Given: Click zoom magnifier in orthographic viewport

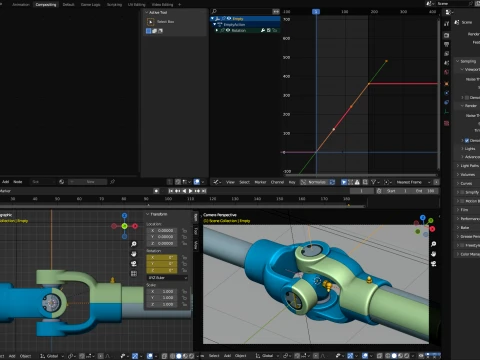Looking at the screenshot, I should point(134,244).
